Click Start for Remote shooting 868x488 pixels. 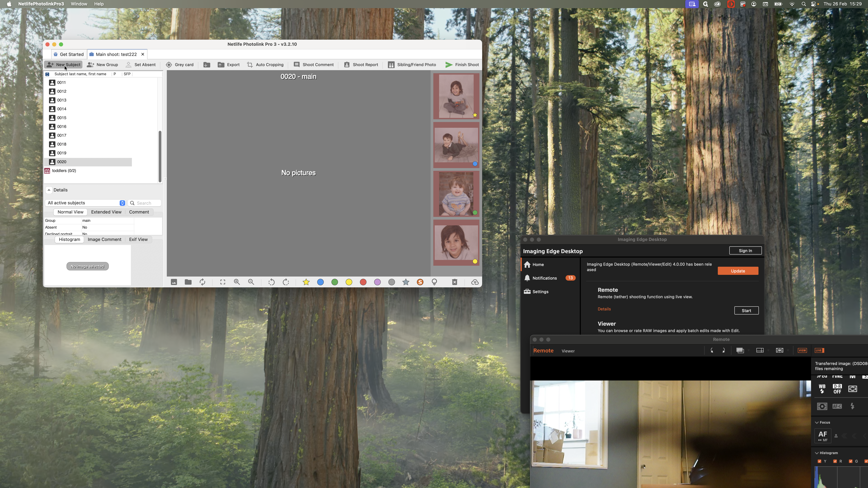(x=746, y=311)
